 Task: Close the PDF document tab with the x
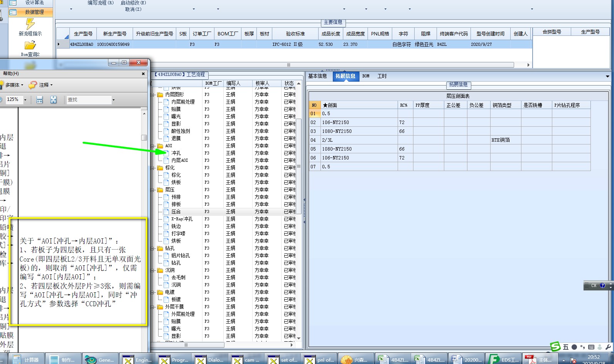(143, 74)
